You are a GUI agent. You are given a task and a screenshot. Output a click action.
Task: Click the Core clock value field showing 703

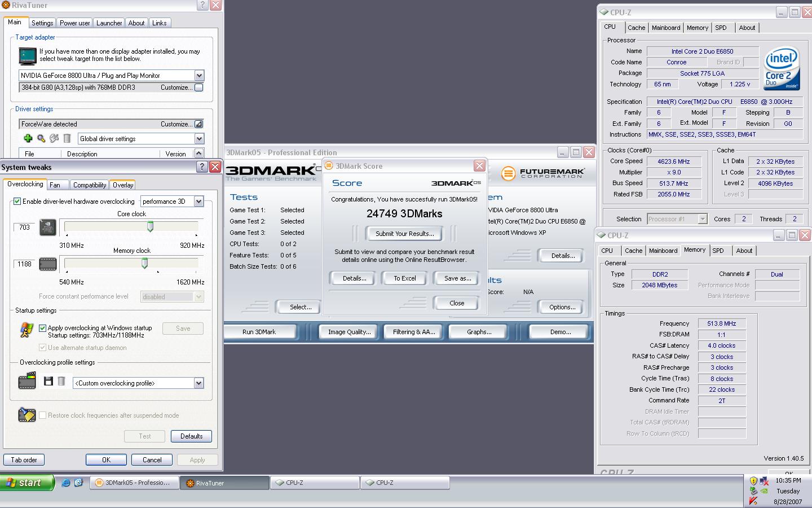click(x=25, y=227)
